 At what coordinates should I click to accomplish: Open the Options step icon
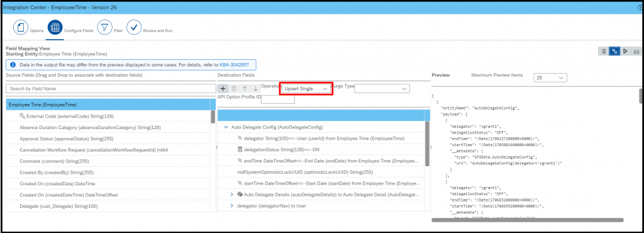click(x=19, y=28)
